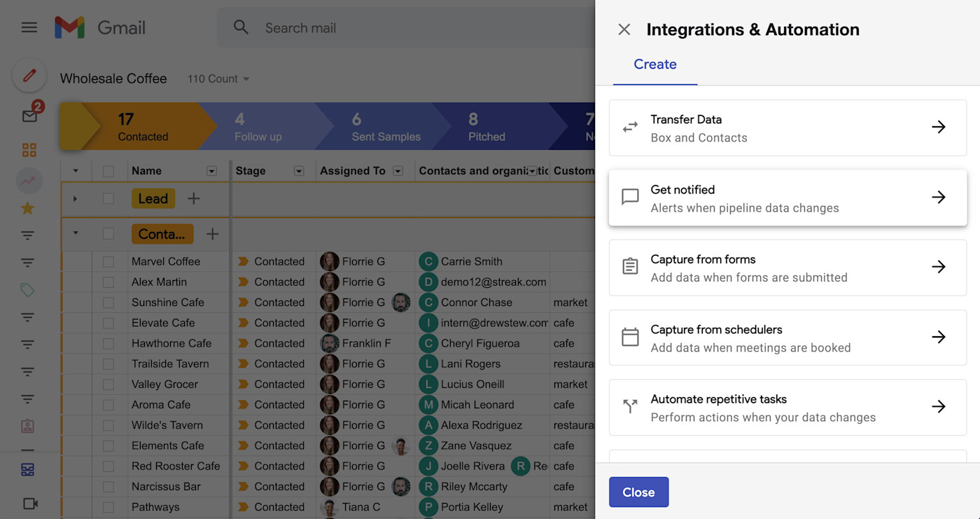Click the red pencil compose icon

coord(29,76)
